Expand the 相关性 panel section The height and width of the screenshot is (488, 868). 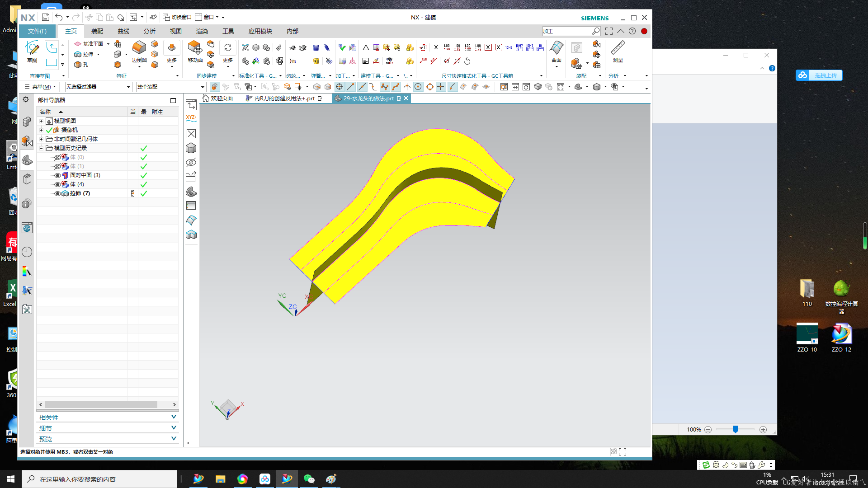[108, 417]
